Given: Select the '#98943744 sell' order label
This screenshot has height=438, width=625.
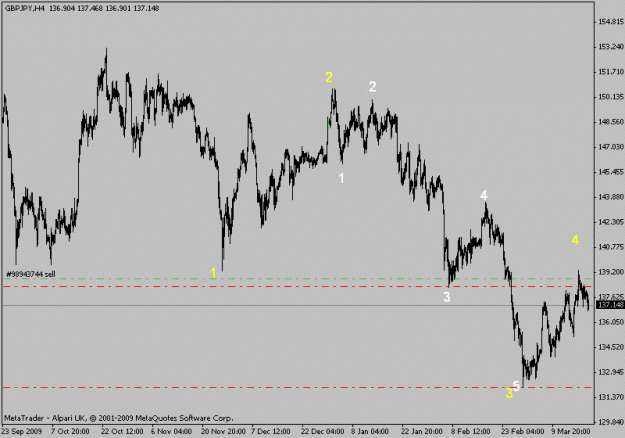Looking at the screenshot, I should (x=31, y=274).
